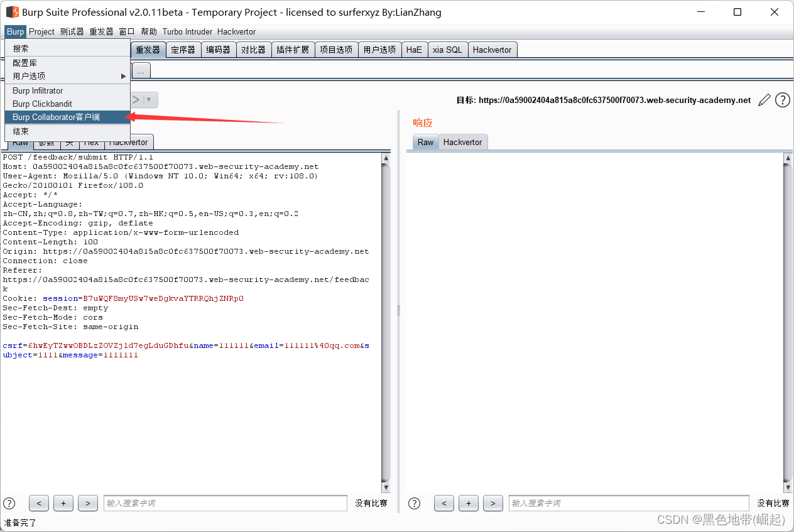Image resolution: width=794 pixels, height=532 pixels.
Task: Click the forward '>' history button
Action: (136, 99)
